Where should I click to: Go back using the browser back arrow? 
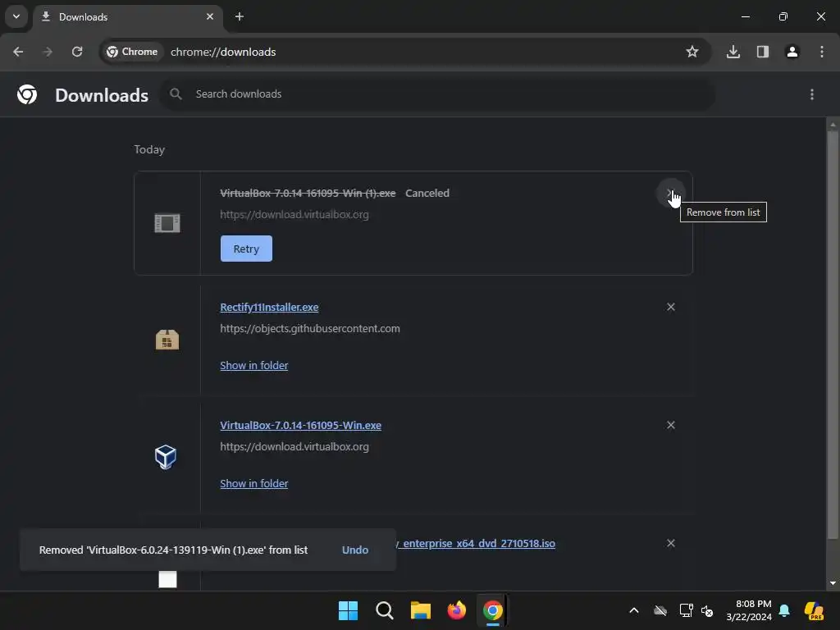18,52
